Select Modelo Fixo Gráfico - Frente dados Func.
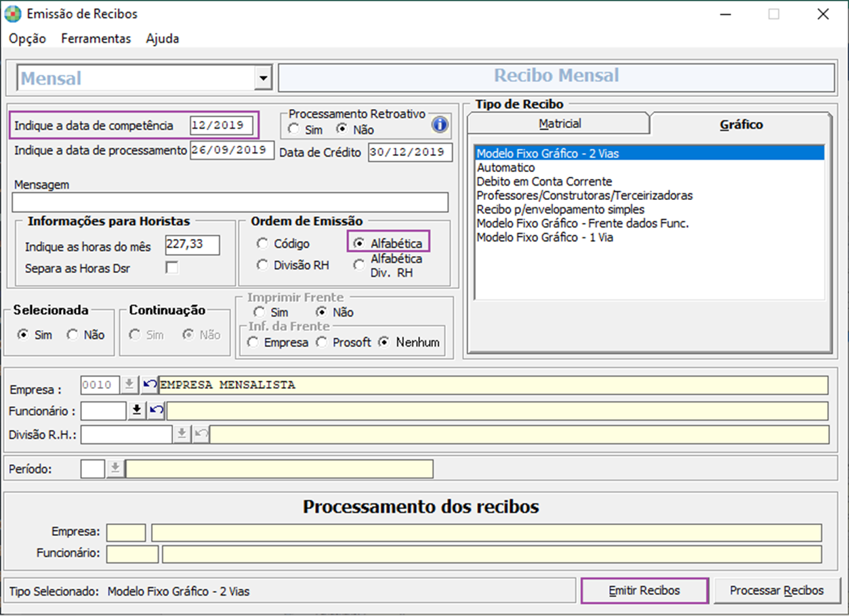Image resolution: width=849 pixels, height=616 pixels. (650, 224)
